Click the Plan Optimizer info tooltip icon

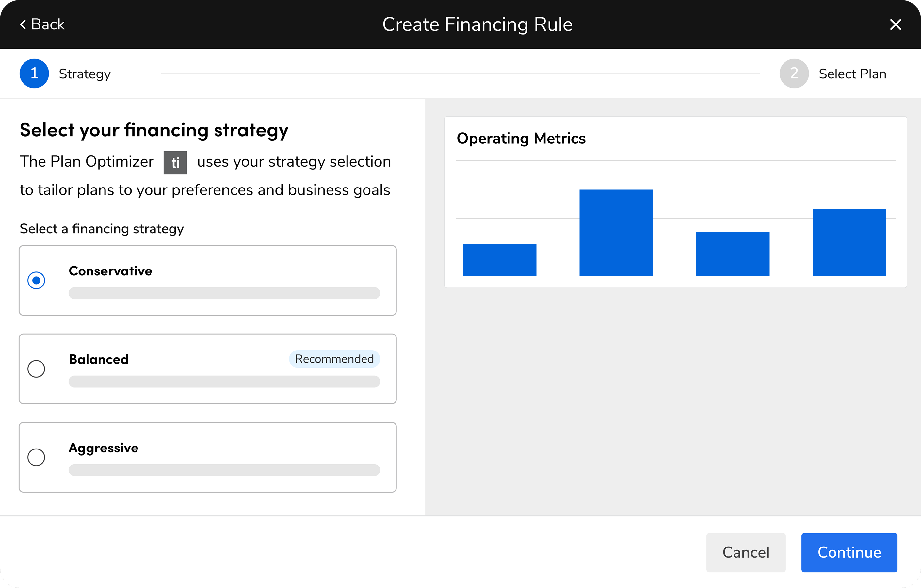175,163
